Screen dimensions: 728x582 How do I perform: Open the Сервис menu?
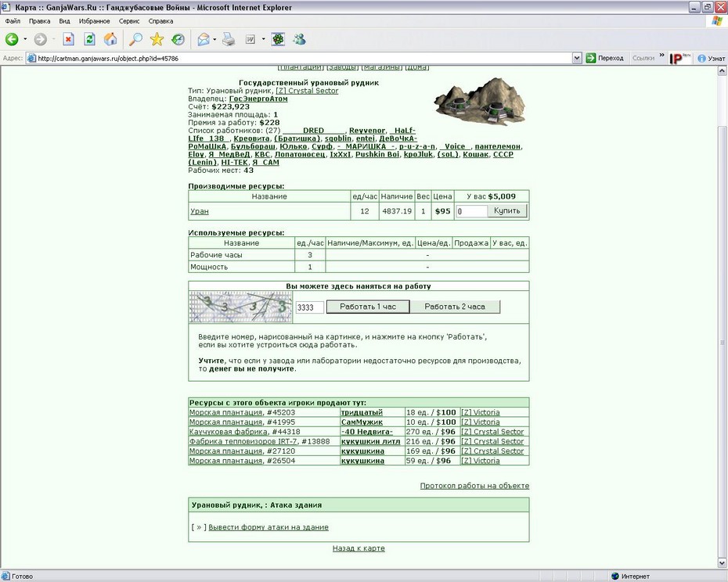(129, 21)
